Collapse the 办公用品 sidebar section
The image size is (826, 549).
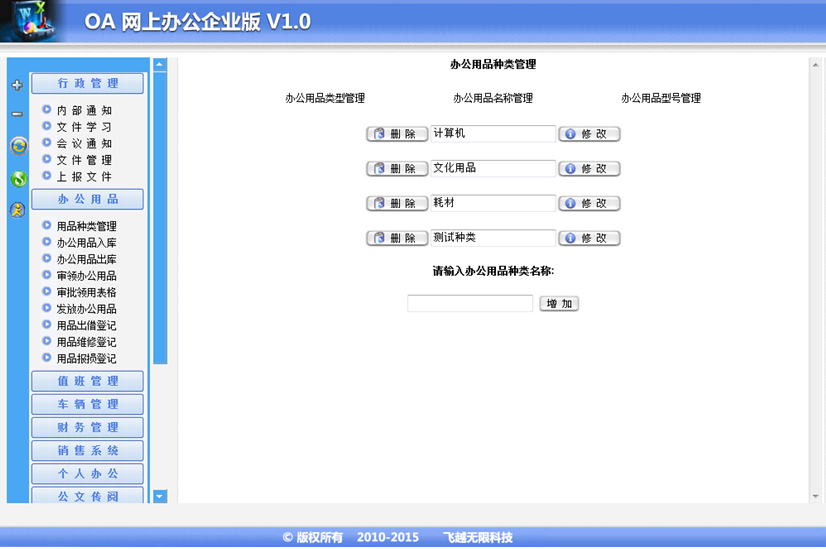coord(87,199)
